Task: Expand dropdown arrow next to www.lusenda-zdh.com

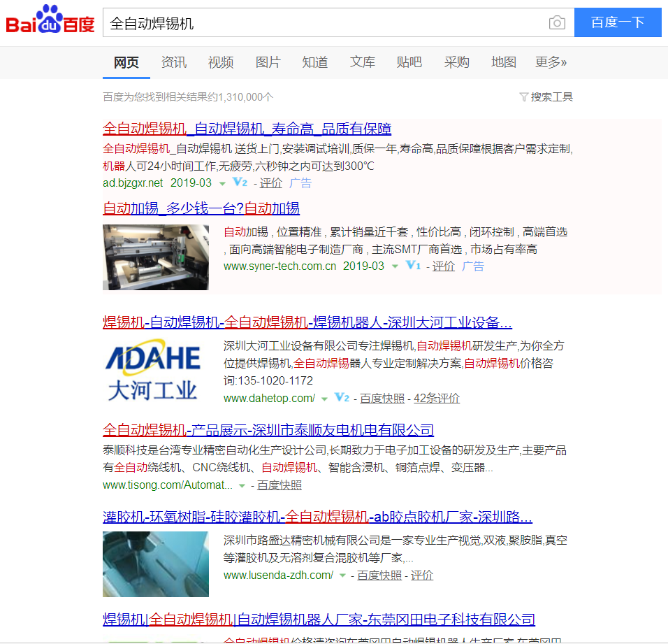Action: [x=342, y=575]
